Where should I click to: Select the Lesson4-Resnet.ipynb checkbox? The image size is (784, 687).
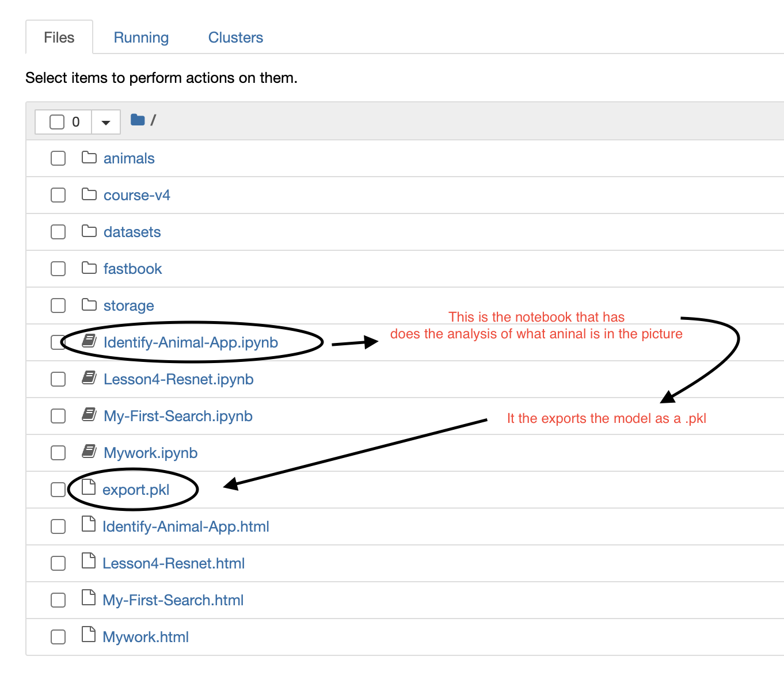pos(58,379)
